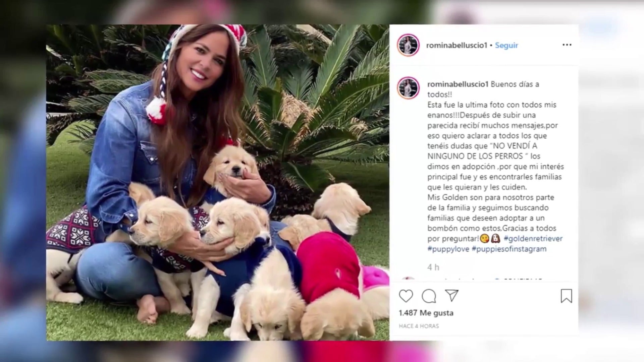Share the post with the paper plane icon
The image size is (644, 362).
tap(451, 295)
